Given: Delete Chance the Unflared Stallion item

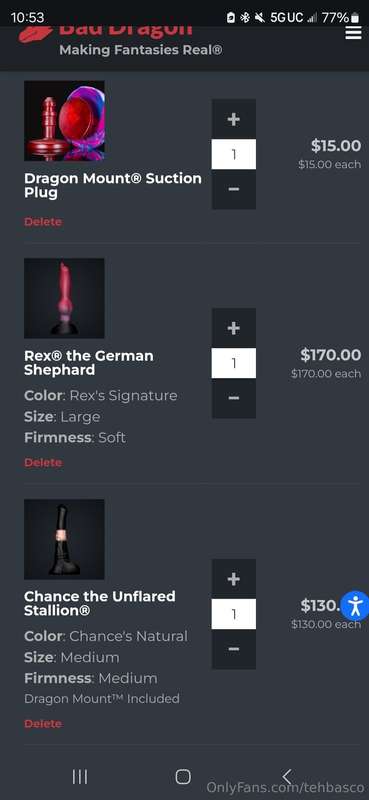Looking at the screenshot, I should pyautogui.click(x=43, y=723).
